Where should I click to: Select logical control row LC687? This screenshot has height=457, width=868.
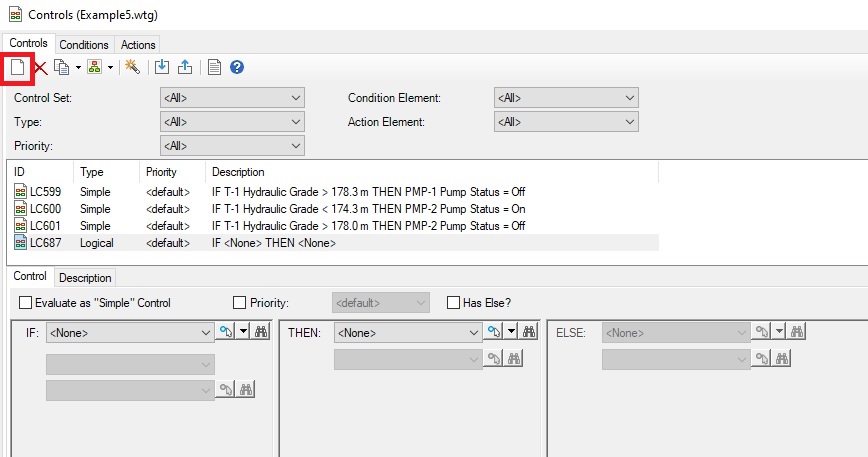pyautogui.click(x=333, y=243)
